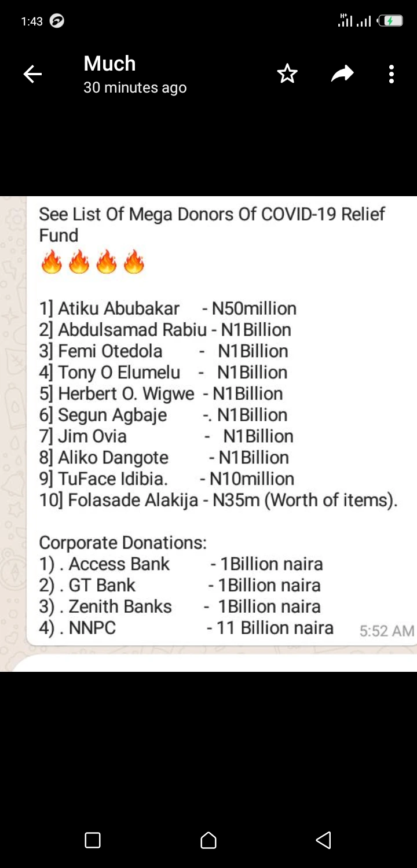Viewport: 417px width, 868px height.
Task: Tap the back arrow icon
Action: coord(32,74)
